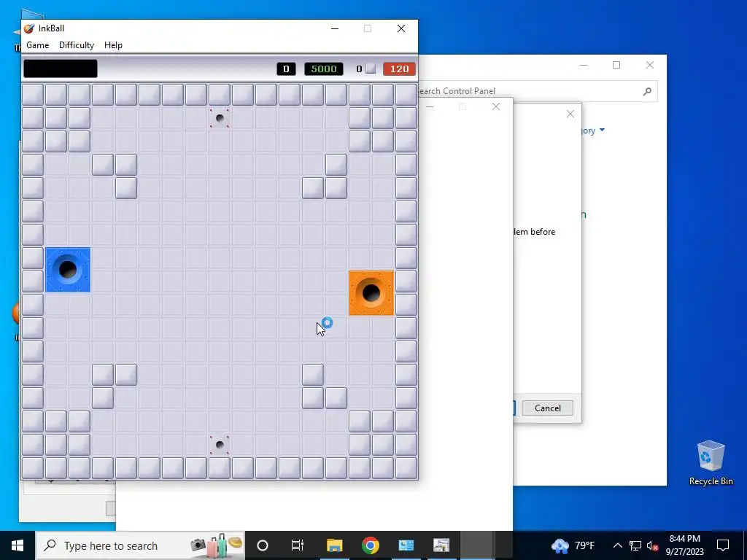This screenshot has width=747, height=560.
Task: Click the bottom ball spawner tile
Action: pyautogui.click(x=220, y=445)
